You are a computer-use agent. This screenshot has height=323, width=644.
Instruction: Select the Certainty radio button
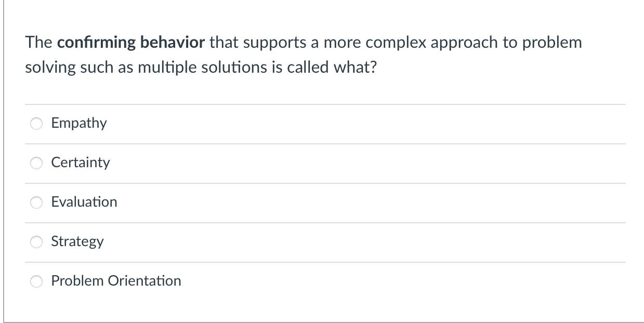tap(36, 163)
